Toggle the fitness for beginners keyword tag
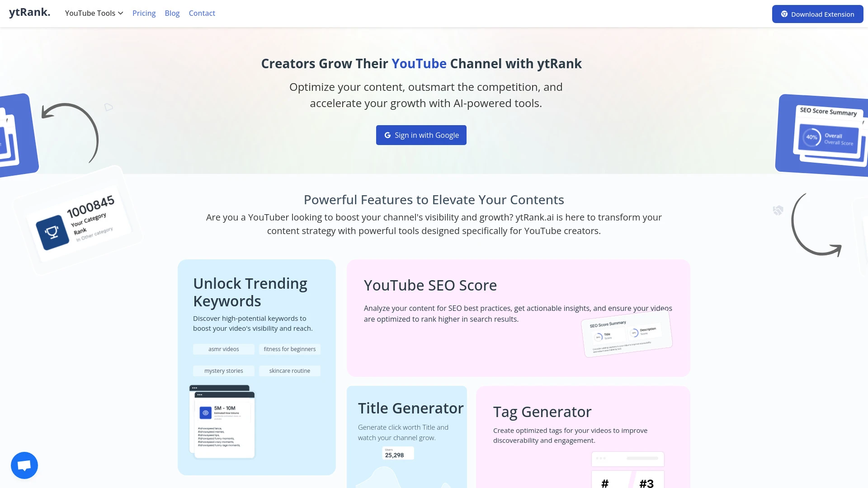The image size is (868, 488). pyautogui.click(x=290, y=348)
